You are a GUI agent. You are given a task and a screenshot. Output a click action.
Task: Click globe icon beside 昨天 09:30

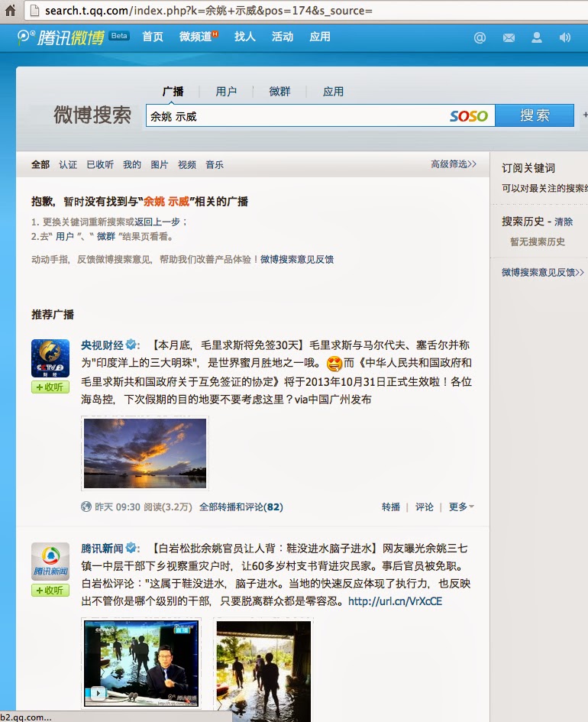(x=86, y=507)
